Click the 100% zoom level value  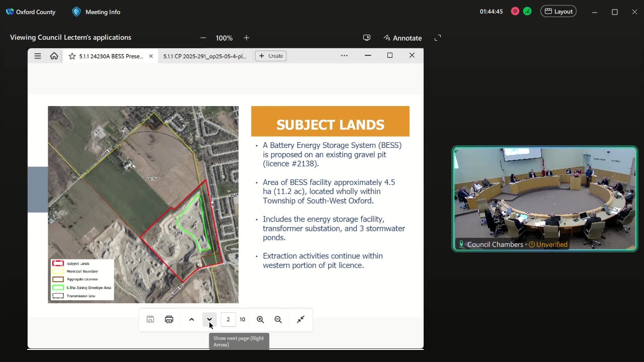[224, 38]
